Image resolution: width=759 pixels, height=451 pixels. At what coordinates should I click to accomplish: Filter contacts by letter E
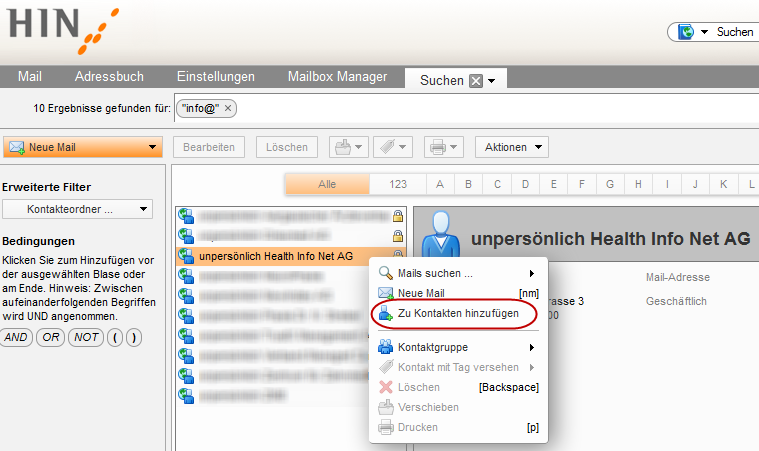click(x=553, y=184)
